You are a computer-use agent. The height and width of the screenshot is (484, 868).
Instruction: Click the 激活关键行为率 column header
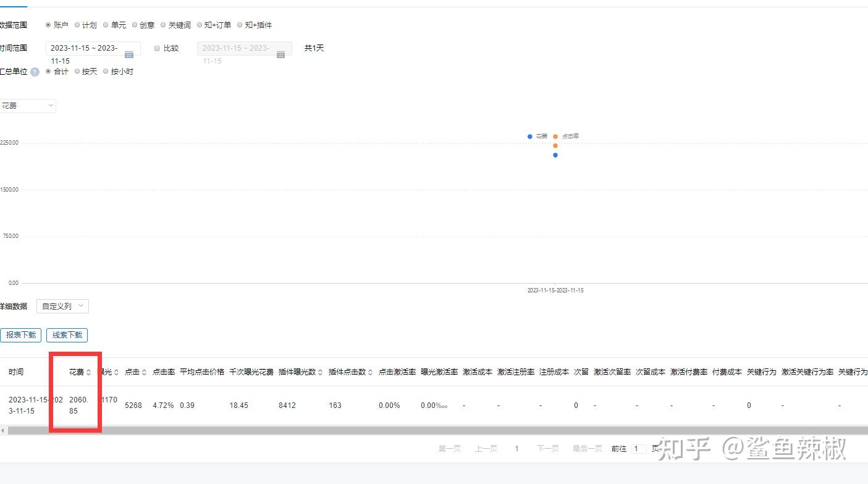point(807,372)
